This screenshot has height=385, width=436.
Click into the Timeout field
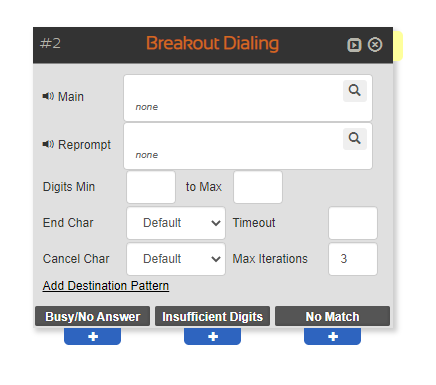[x=353, y=223]
